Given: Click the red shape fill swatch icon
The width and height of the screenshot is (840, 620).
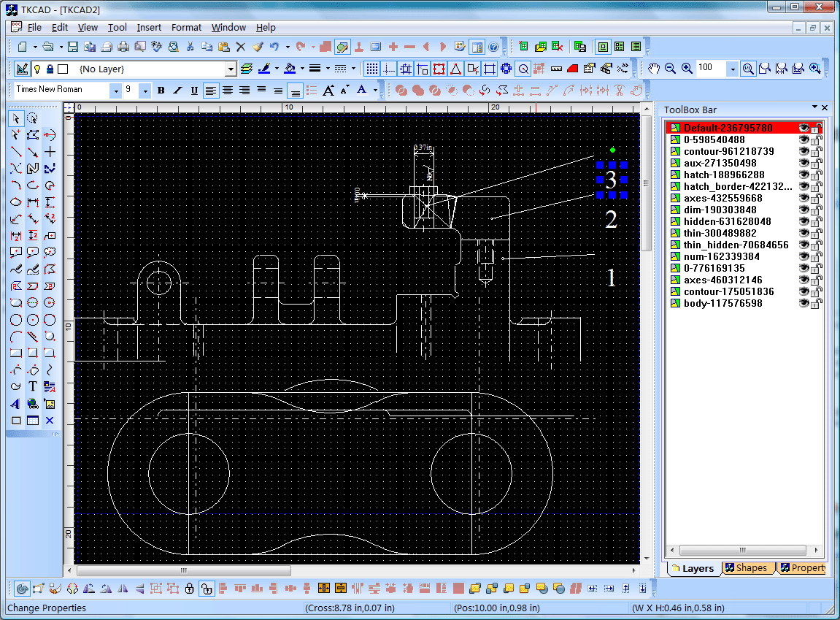Looking at the screenshot, I should point(573,69).
